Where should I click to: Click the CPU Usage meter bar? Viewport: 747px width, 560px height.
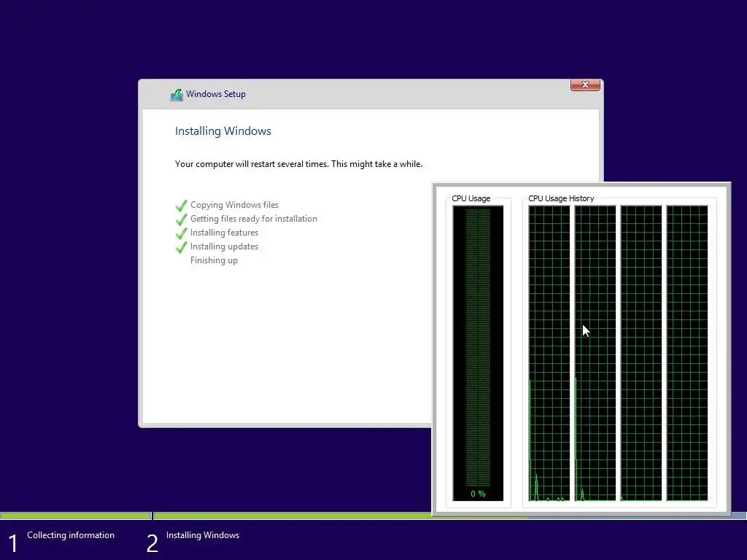(478, 353)
